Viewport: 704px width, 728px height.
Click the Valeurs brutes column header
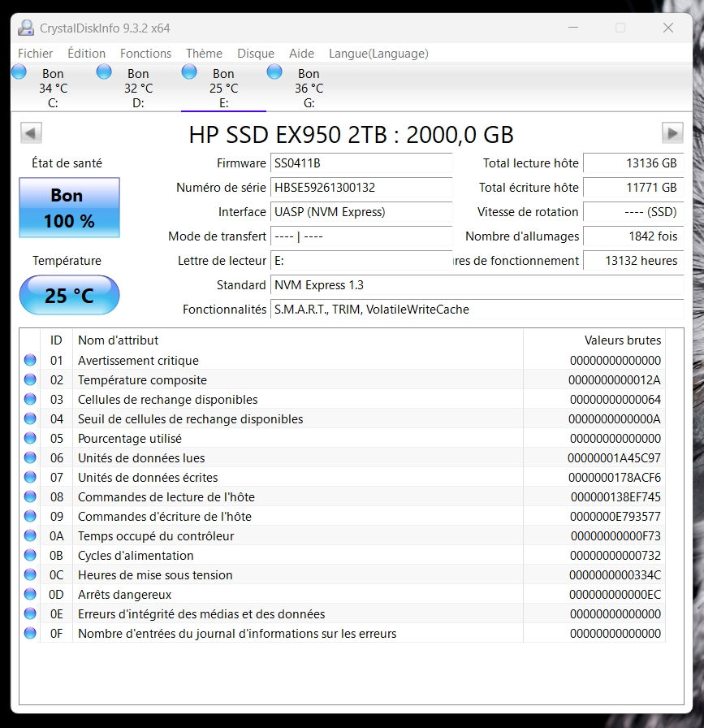click(594, 340)
